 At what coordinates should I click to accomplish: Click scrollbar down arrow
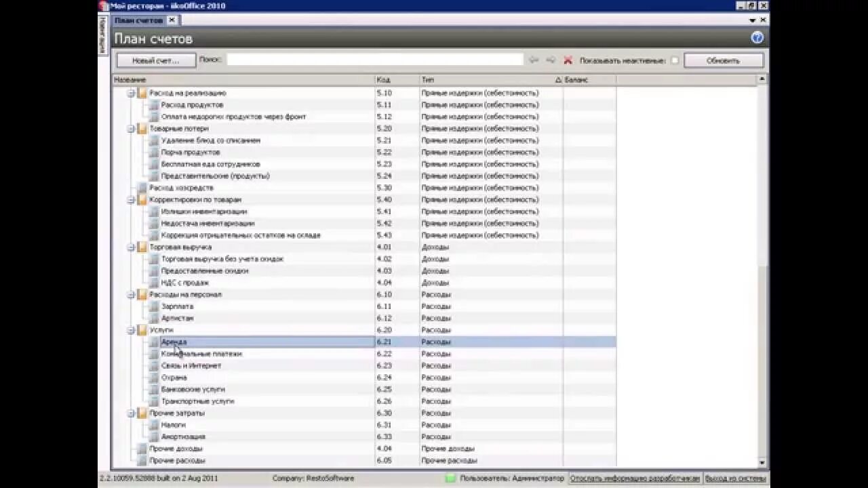(762, 462)
